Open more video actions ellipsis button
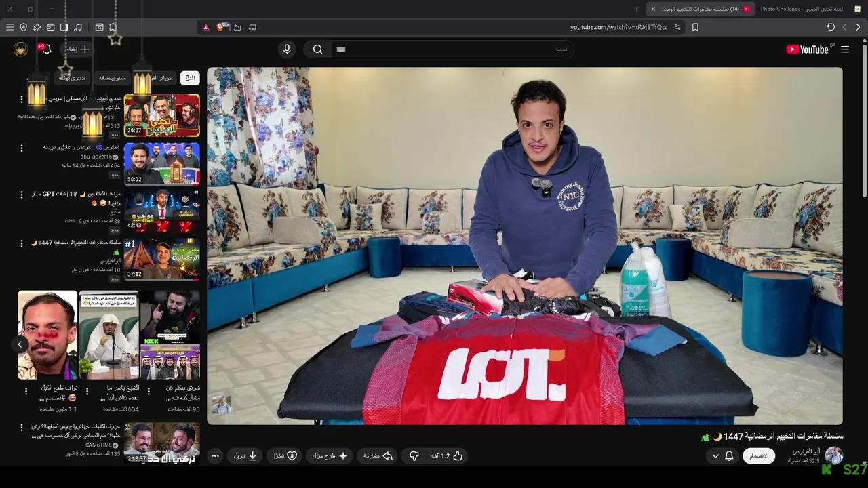This screenshot has width=868, height=488. coord(215,456)
